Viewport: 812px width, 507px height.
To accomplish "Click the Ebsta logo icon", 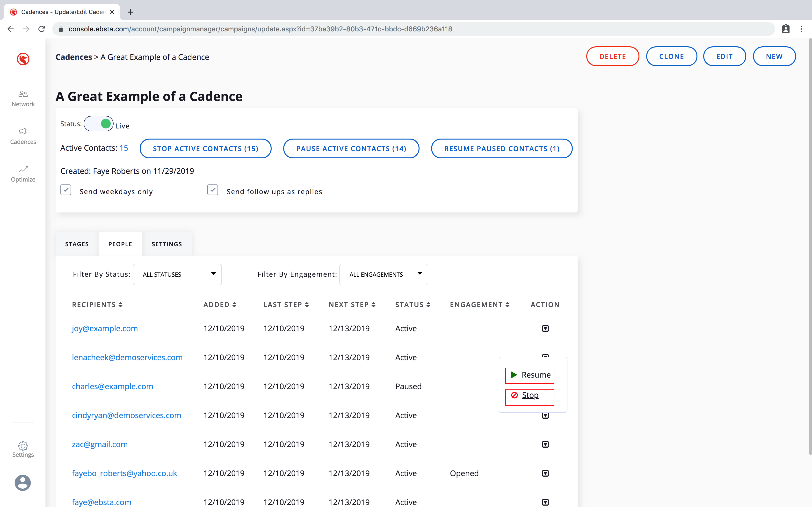I will tap(23, 59).
